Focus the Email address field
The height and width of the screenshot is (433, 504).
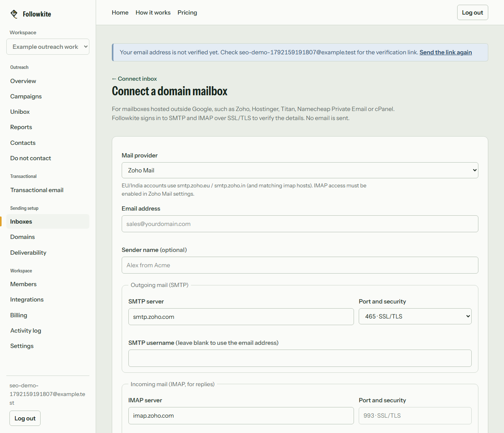pos(300,224)
